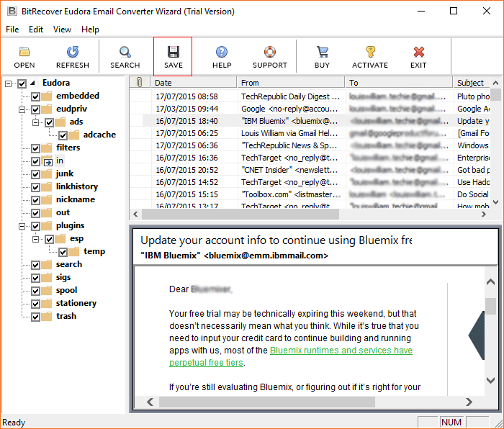
Task: Uncheck the plugins folder checkbox
Action: [x=36, y=226]
